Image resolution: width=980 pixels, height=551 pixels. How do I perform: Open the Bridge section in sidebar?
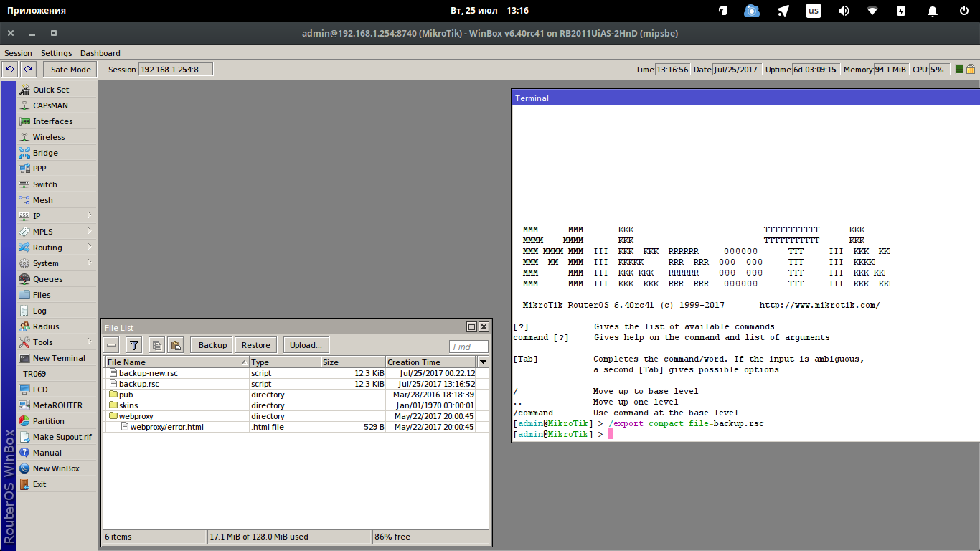[x=45, y=153]
